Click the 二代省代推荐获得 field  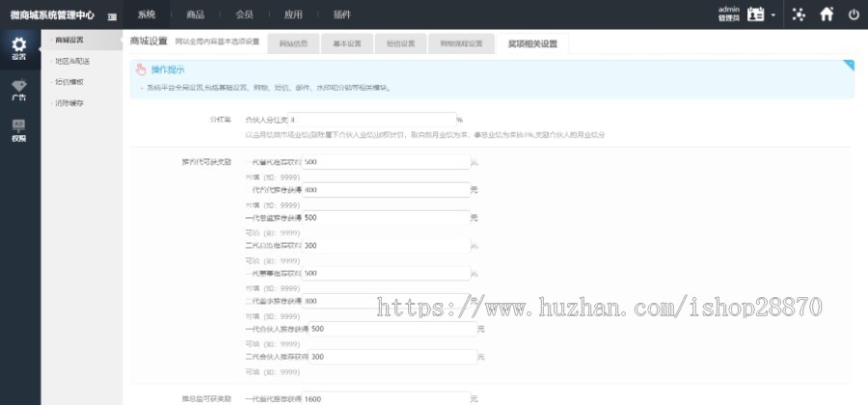click(x=386, y=190)
